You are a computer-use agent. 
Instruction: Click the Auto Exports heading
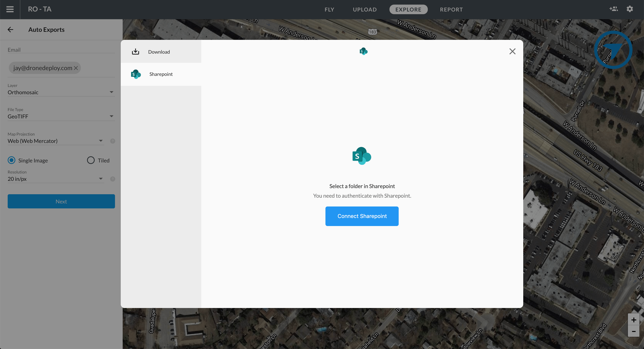pyautogui.click(x=46, y=29)
